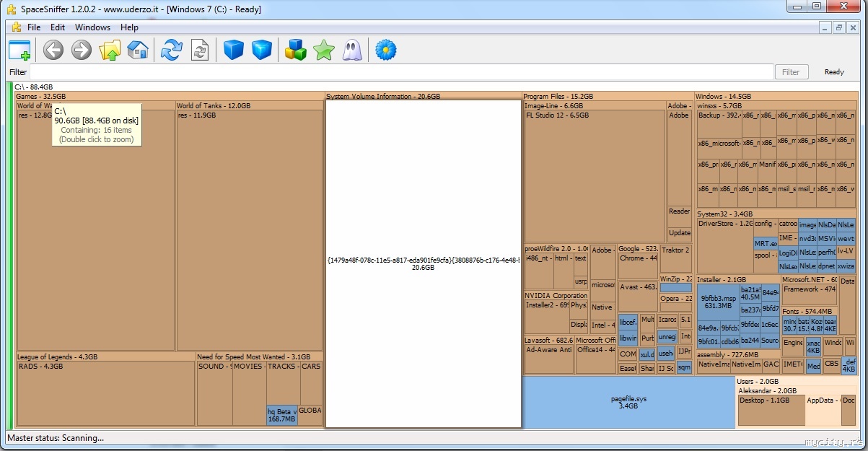Click the Fonts - 574.4MB header
The width and height of the screenshot is (868, 451).
tap(810, 311)
